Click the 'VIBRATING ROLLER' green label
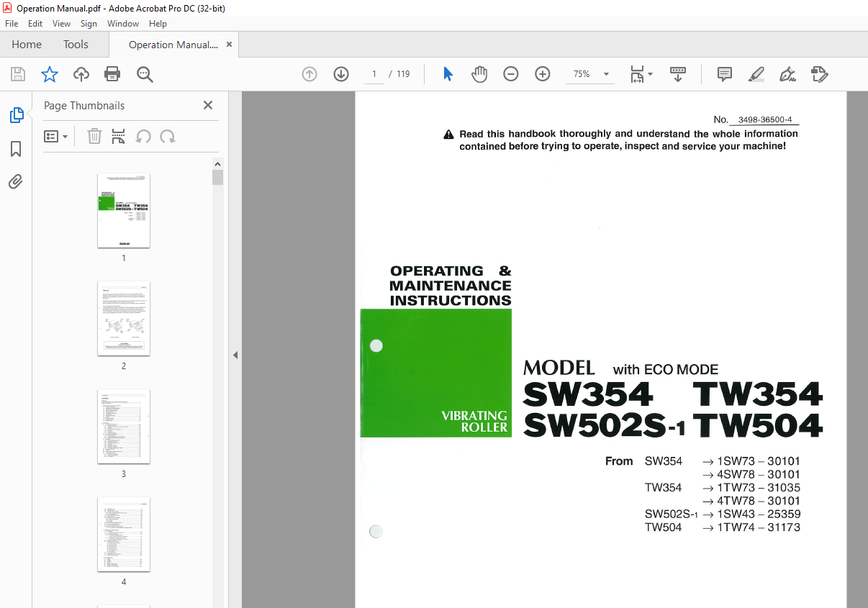 474,422
